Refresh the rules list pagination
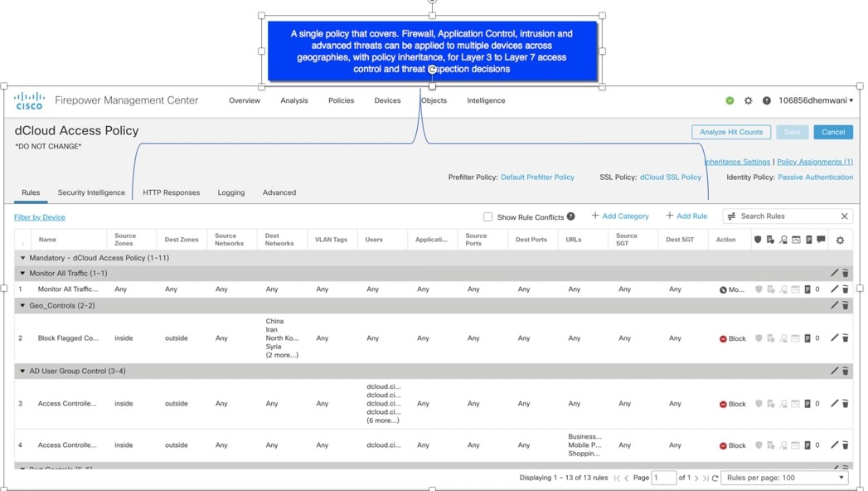 715,479
